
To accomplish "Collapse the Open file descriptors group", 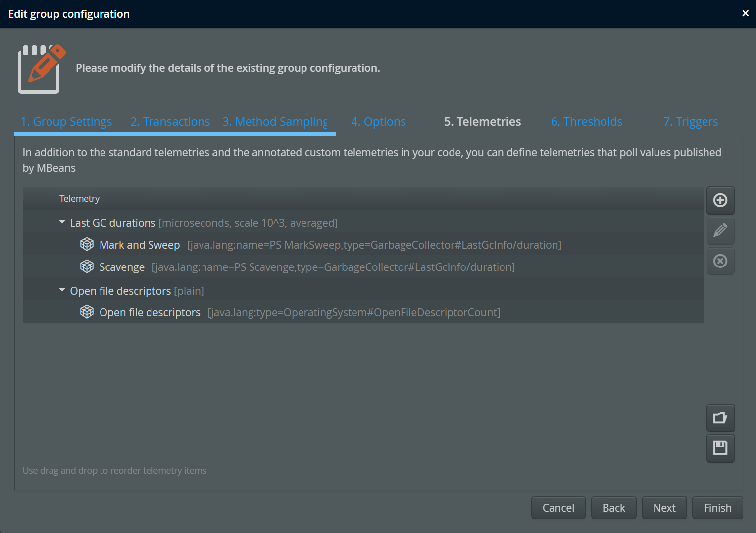I will (62, 290).
